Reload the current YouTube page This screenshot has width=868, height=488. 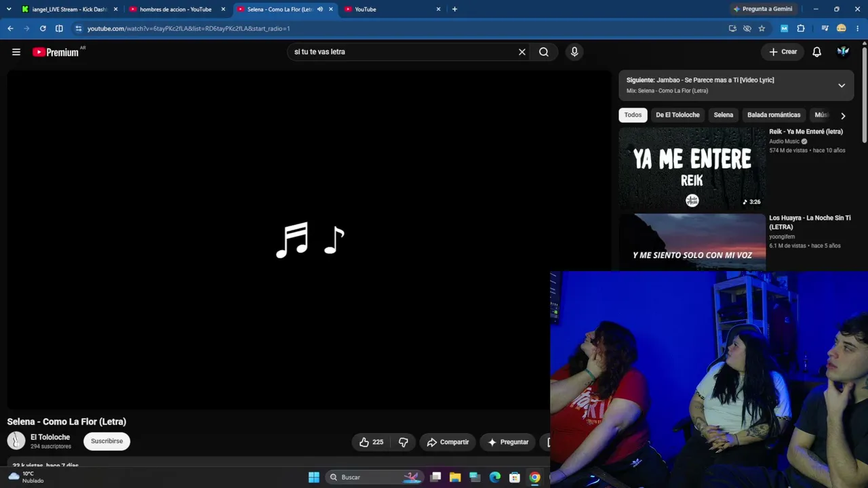(x=43, y=28)
